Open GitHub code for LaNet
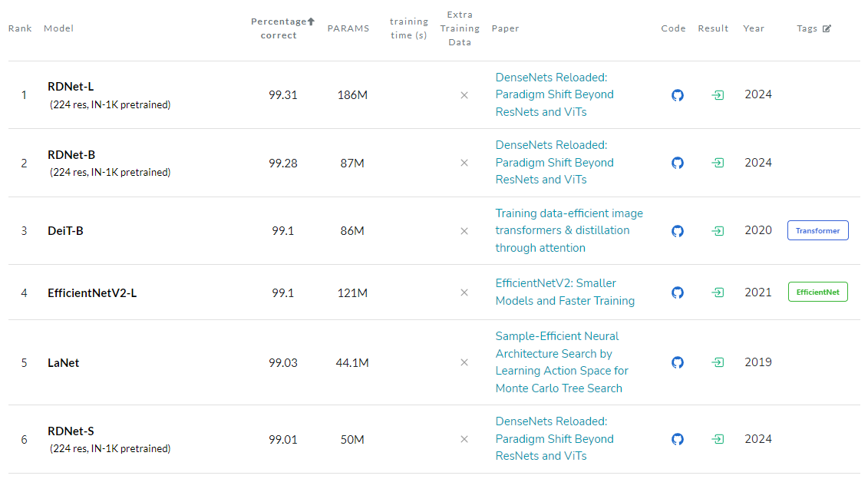 coord(677,362)
